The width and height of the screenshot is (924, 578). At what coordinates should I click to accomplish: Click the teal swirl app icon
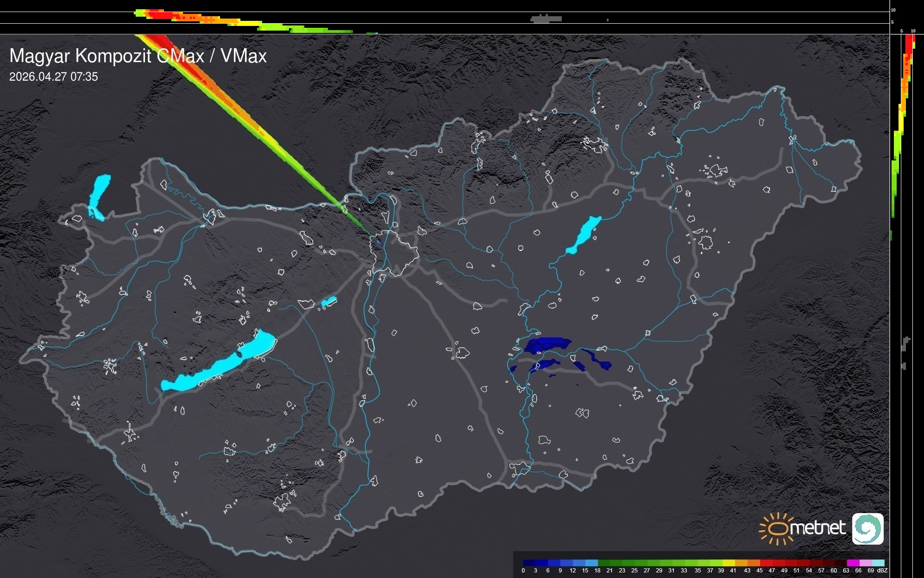coord(868,528)
